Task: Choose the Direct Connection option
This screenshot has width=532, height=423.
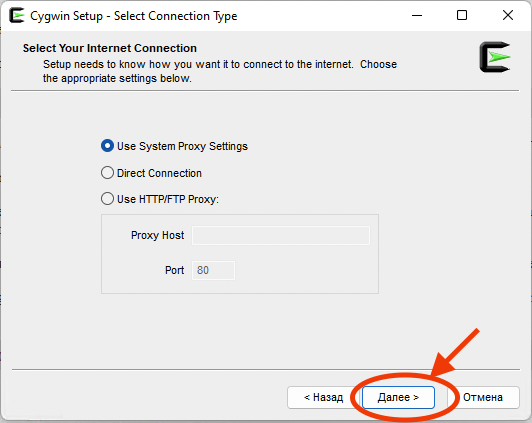Action: click(107, 173)
